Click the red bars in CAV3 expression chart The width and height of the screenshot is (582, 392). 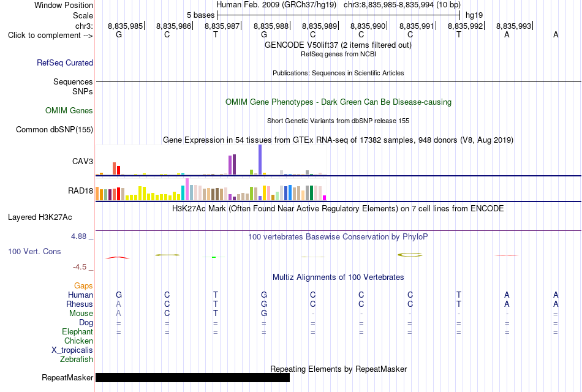tap(116, 168)
